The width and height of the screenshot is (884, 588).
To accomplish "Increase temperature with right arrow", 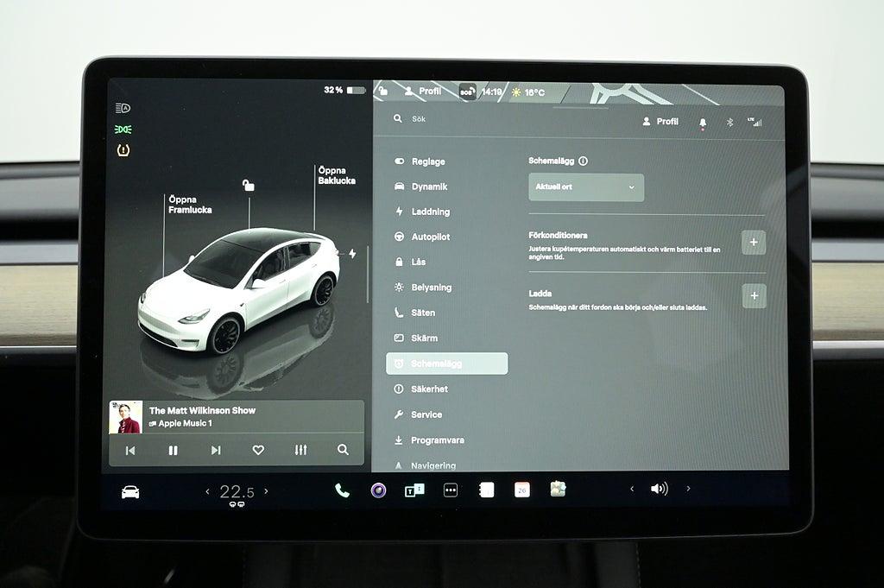I will pyautogui.click(x=266, y=491).
